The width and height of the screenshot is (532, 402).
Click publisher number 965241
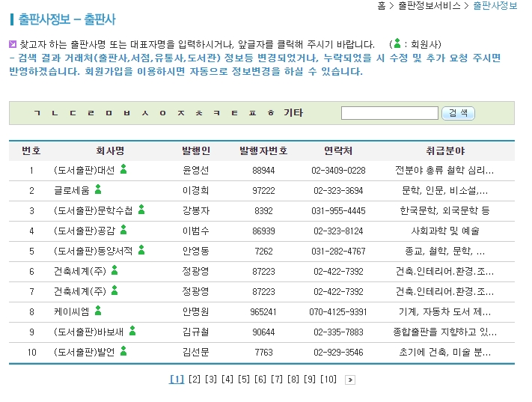263,312
